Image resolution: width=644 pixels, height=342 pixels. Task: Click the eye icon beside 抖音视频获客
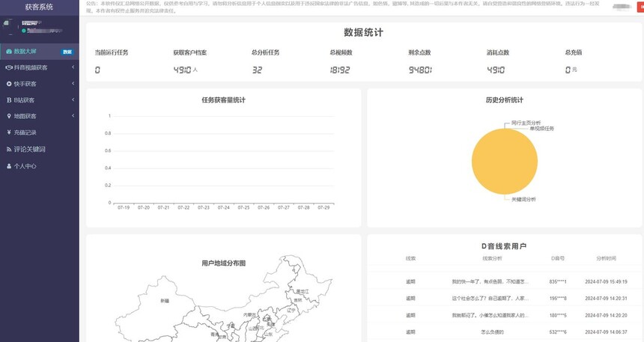(8, 67)
